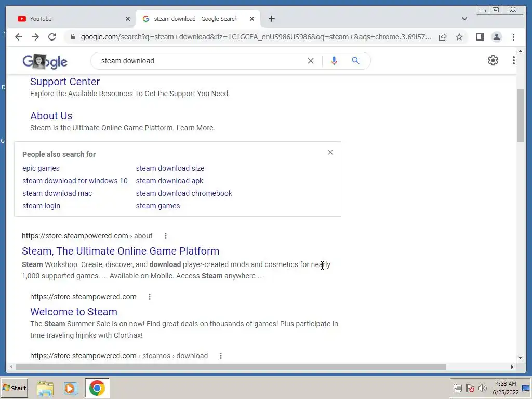532x399 pixels.
Task: Open the Windows Start menu
Action: (x=14, y=388)
